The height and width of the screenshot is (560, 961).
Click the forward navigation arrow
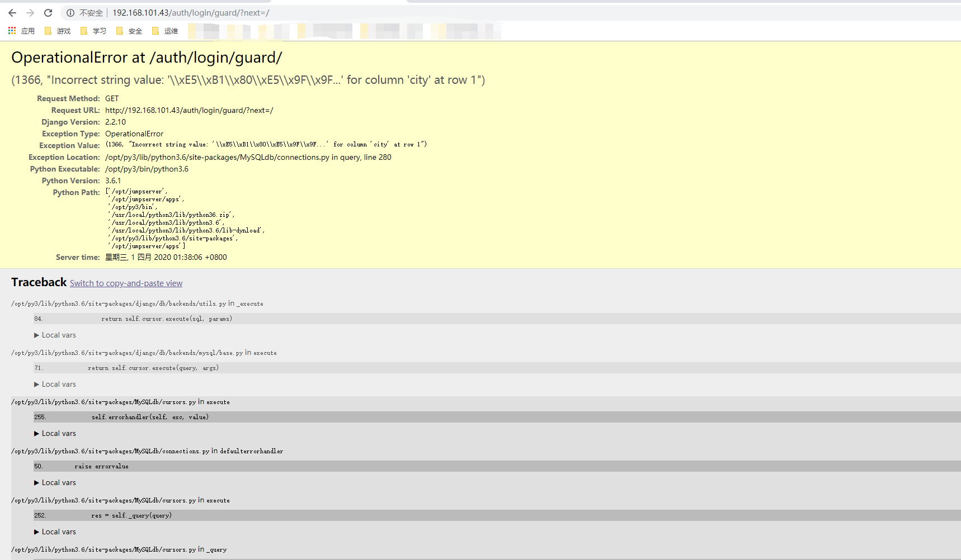[30, 12]
